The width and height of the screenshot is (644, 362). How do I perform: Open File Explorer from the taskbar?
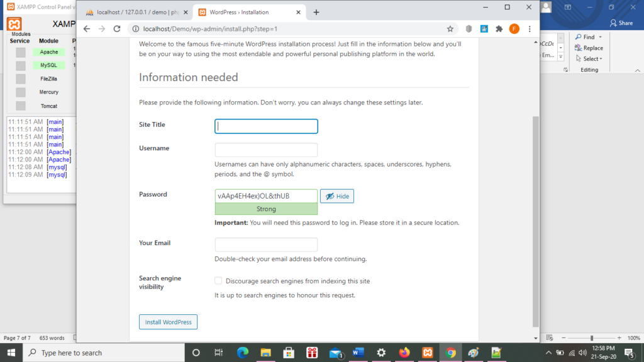266,353
